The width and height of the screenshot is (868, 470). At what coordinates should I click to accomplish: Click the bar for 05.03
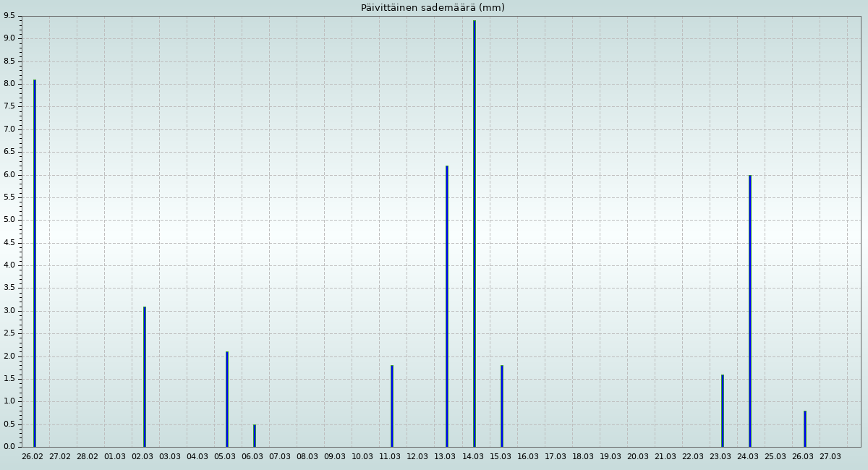coord(227,399)
